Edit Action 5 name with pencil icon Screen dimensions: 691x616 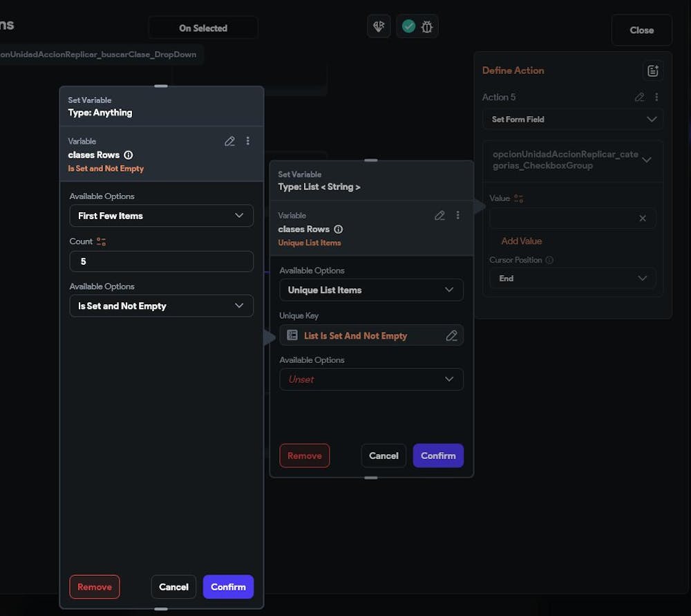639,97
